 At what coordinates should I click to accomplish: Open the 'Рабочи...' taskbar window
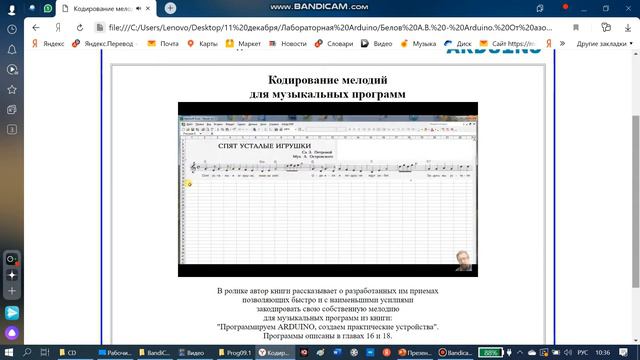115,352
